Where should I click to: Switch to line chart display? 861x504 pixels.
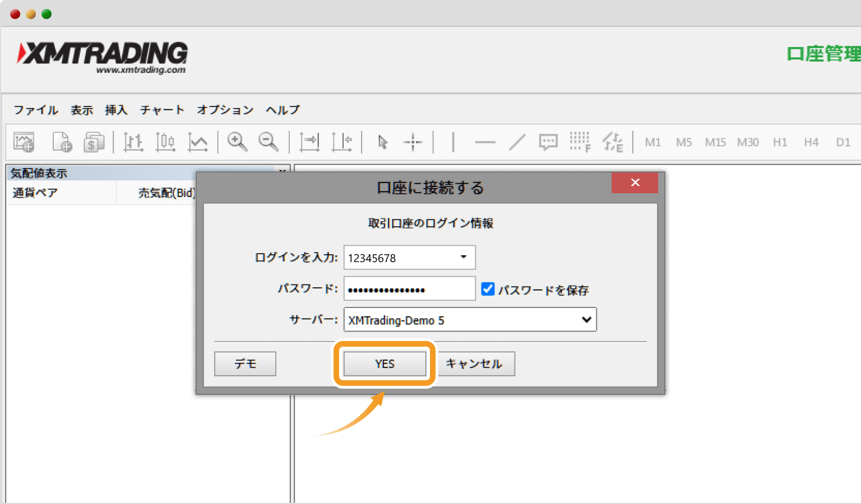pos(198,142)
